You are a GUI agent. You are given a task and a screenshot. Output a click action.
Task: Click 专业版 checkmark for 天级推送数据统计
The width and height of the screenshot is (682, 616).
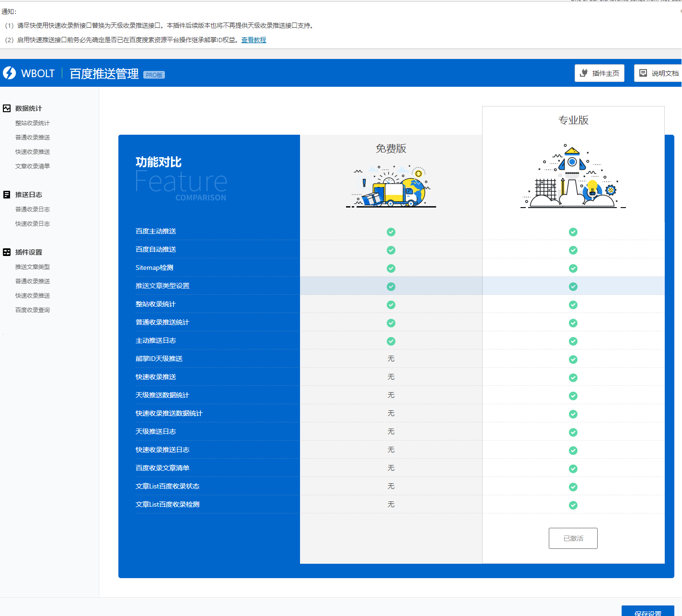point(573,396)
